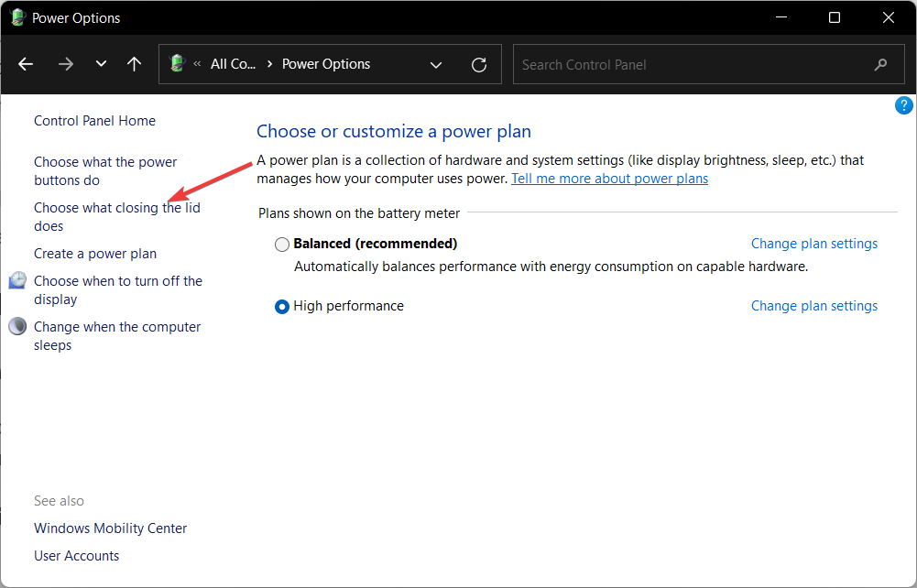Open the recent locations dropdown arrow
The image size is (917, 588).
coord(101,64)
